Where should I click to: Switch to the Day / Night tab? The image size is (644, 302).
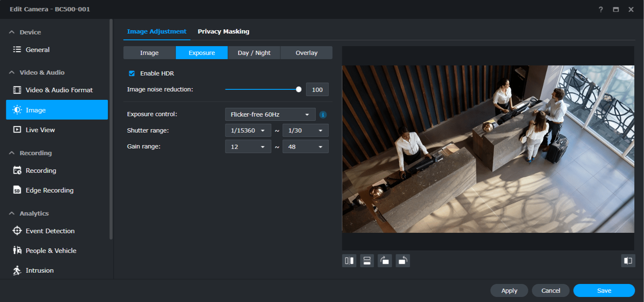click(254, 52)
